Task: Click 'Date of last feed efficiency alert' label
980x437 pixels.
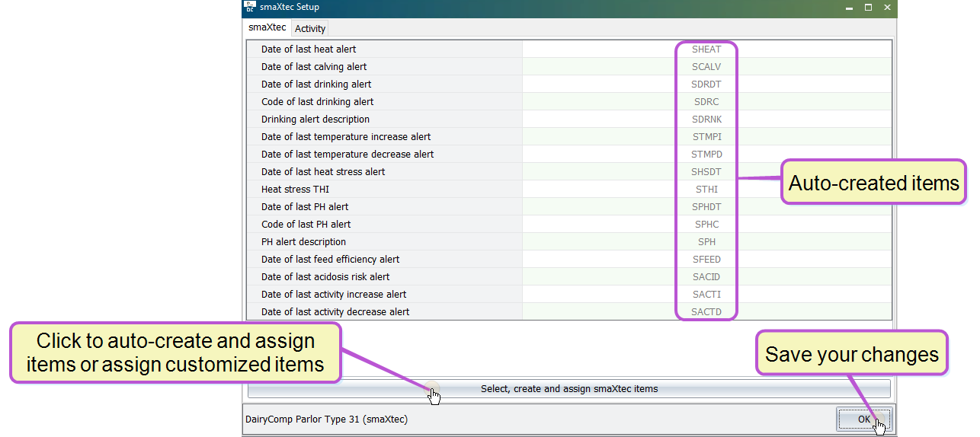Action: pyautogui.click(x=330, y=259)
